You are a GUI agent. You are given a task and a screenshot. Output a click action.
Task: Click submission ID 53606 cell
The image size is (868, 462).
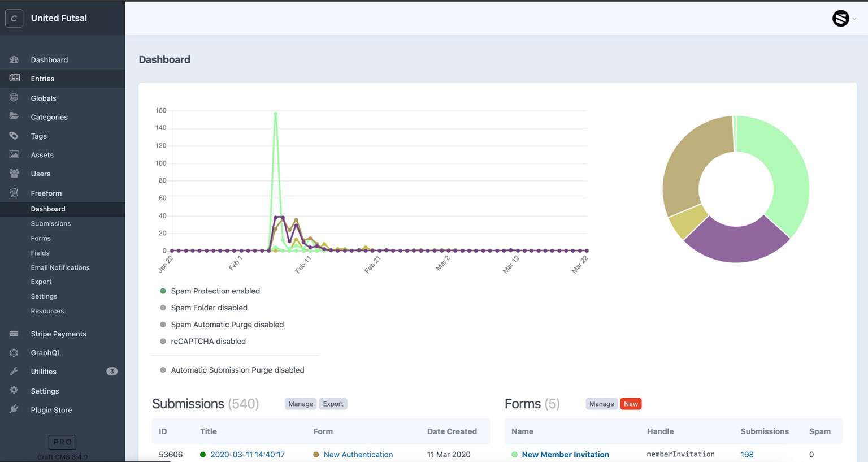(171, 454)
